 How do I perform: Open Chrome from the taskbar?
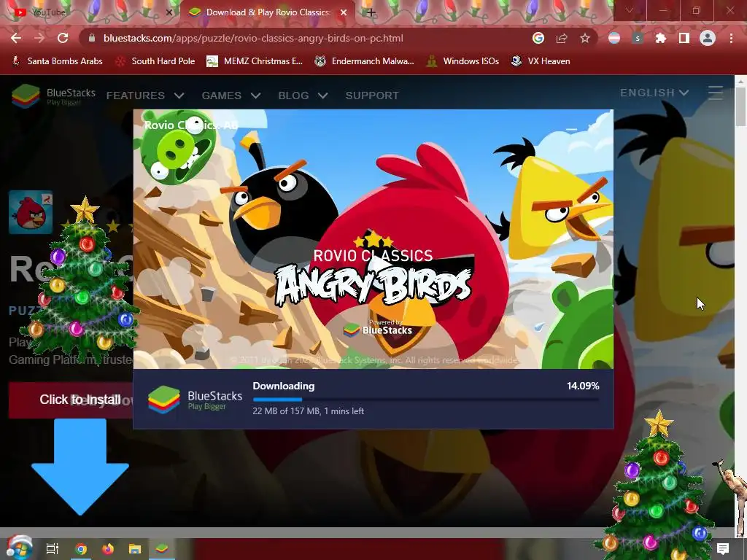tap(81, 549)
